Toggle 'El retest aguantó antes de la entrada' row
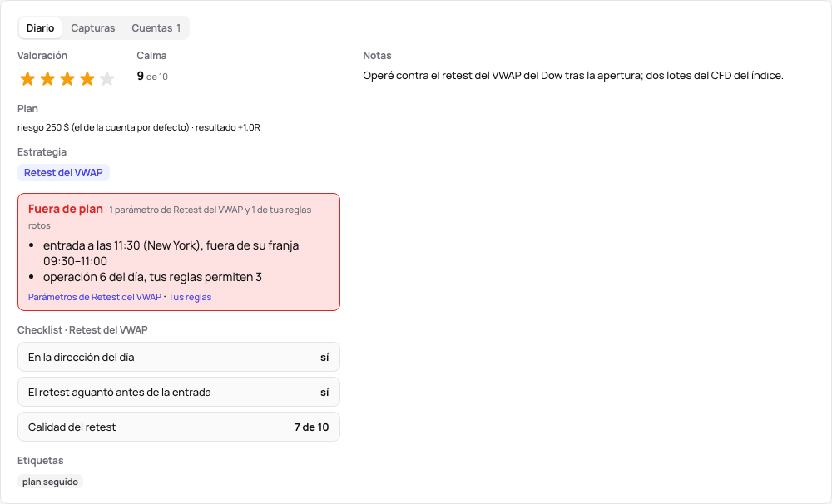The width and height of the screenshot is (832, 504). [179, 392]
